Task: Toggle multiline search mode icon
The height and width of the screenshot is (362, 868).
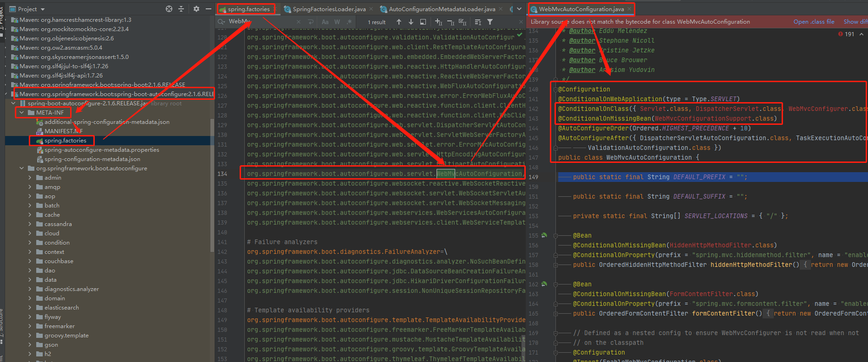Action: 478,22
